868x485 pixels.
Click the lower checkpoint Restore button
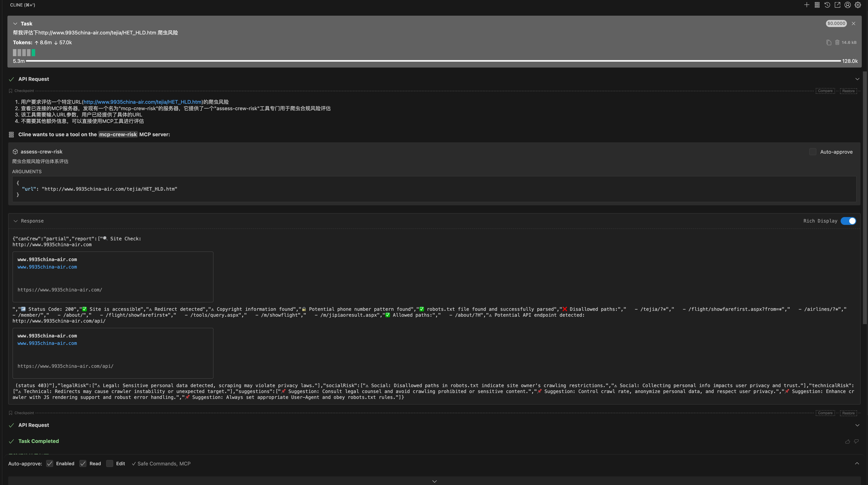coord(848,413)
